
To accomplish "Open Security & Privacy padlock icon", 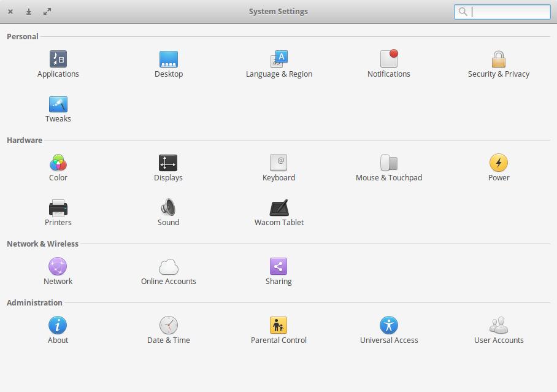I will [499, 59].
